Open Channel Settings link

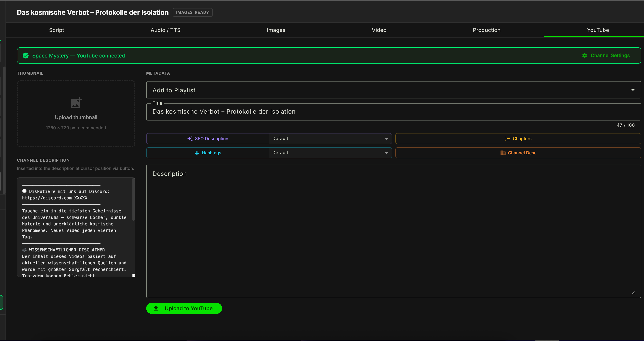click(x=606, y=56)
